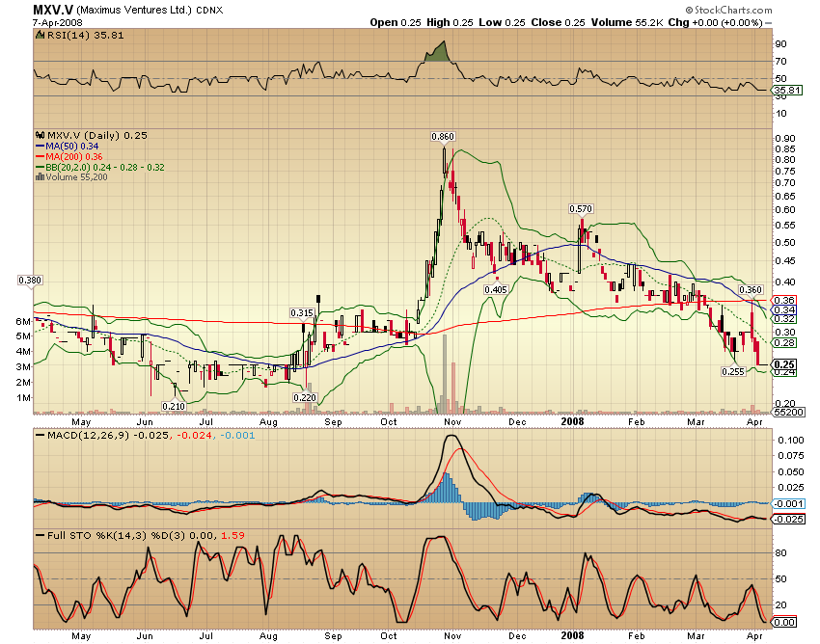Click Aug on the price panel date axis
This screenshot has width=820, height=644.
[x=268, y=422]
